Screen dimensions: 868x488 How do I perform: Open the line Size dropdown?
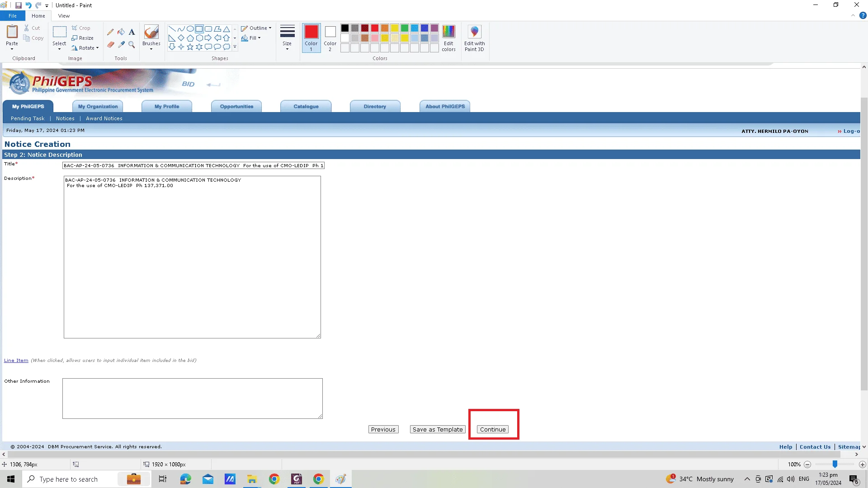287,38
